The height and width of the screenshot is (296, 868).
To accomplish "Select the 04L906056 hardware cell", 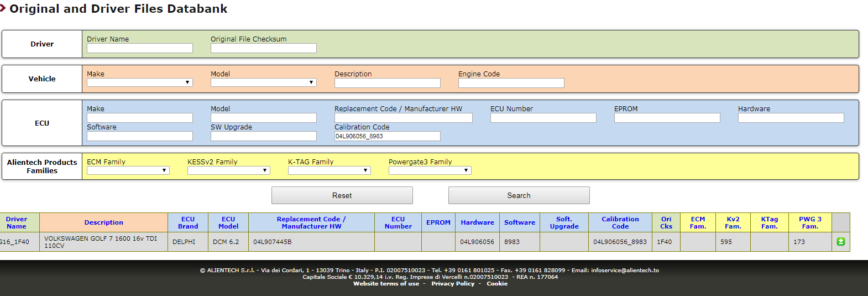I will click(x=477, y=242).
